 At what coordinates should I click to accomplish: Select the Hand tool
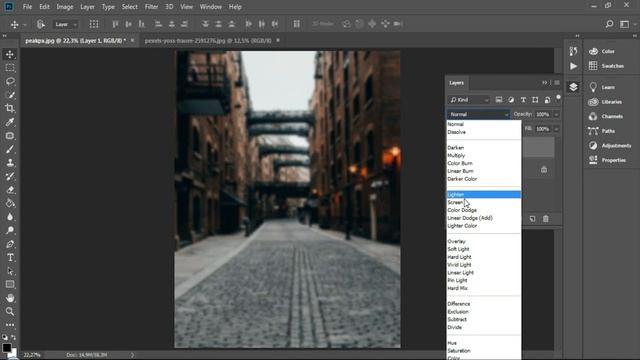coord(10,298)
